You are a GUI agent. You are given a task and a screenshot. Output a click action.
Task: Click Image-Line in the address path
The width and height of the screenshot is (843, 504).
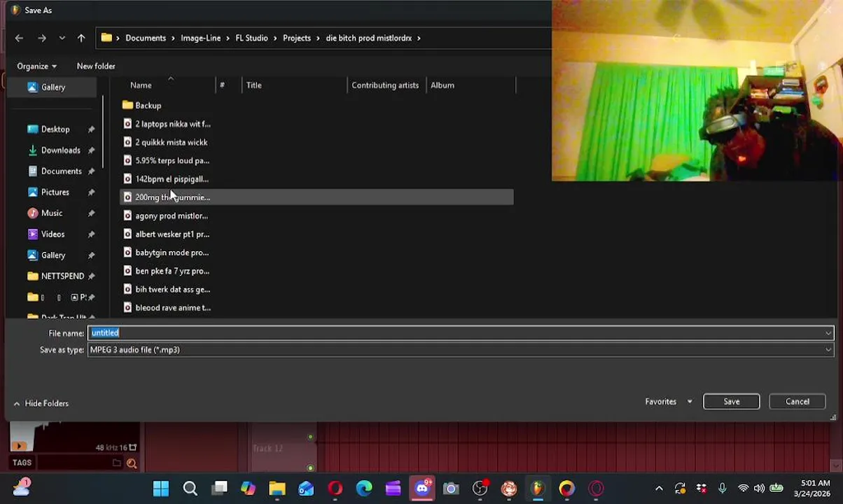coord(200,38)
